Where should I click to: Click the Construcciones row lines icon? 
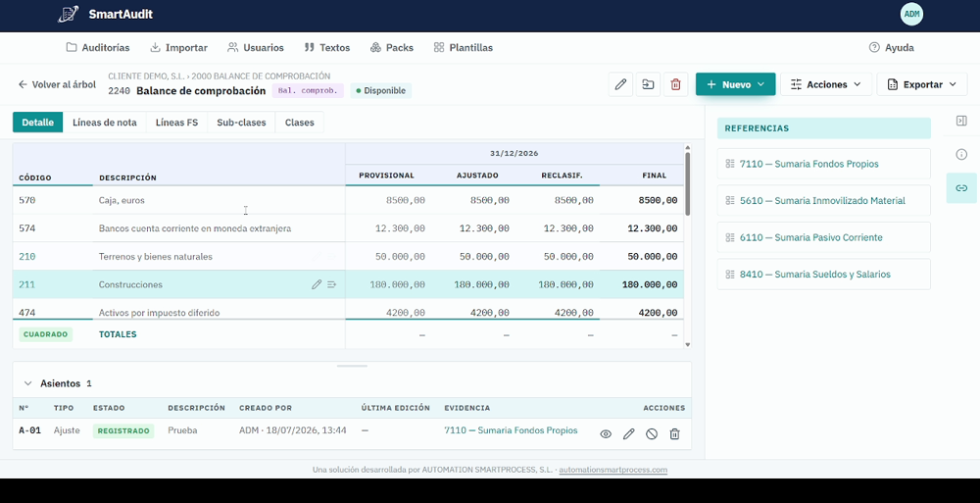(332, 284)
